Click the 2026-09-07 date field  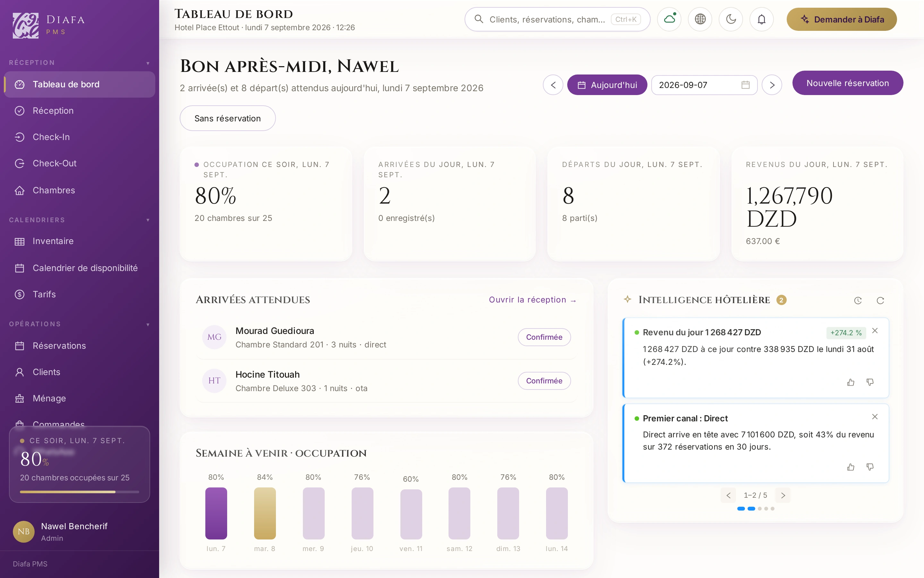704,85
